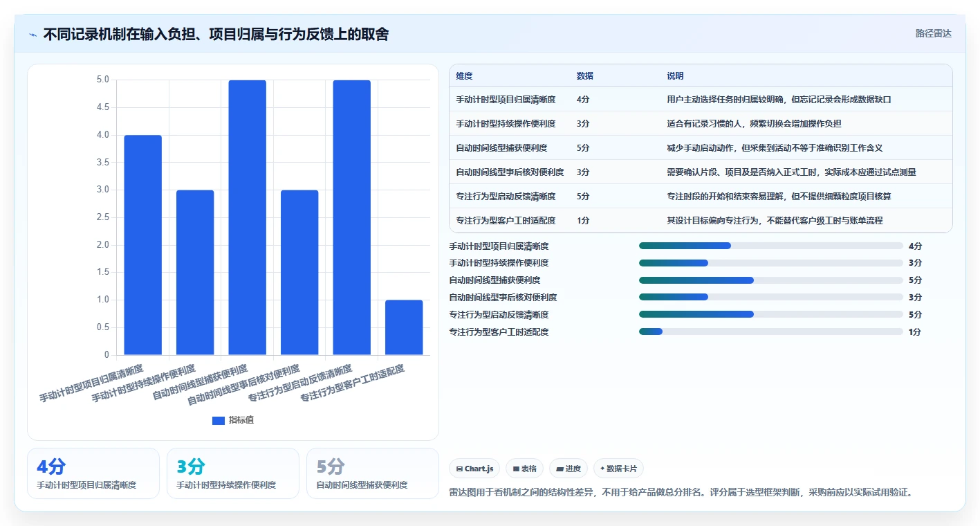Viewport: 980px width, 526px height.
Task: Click the footer note starting 雷达图用于看机制
Action: click(681, 493)
